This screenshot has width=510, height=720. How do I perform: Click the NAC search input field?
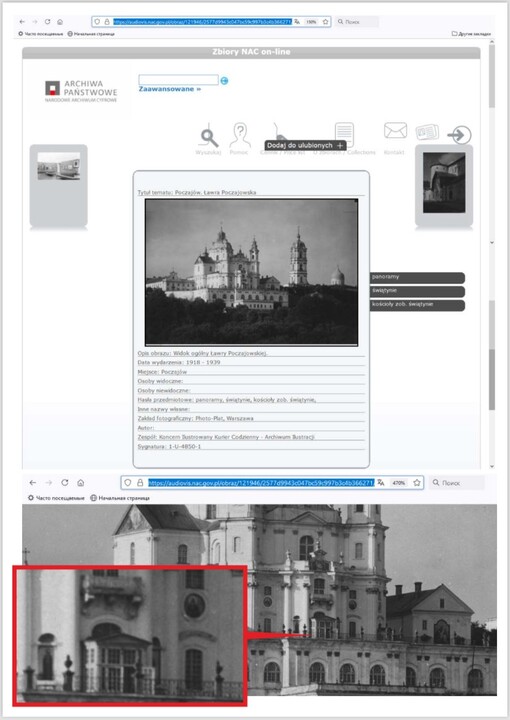click(179, 80)
